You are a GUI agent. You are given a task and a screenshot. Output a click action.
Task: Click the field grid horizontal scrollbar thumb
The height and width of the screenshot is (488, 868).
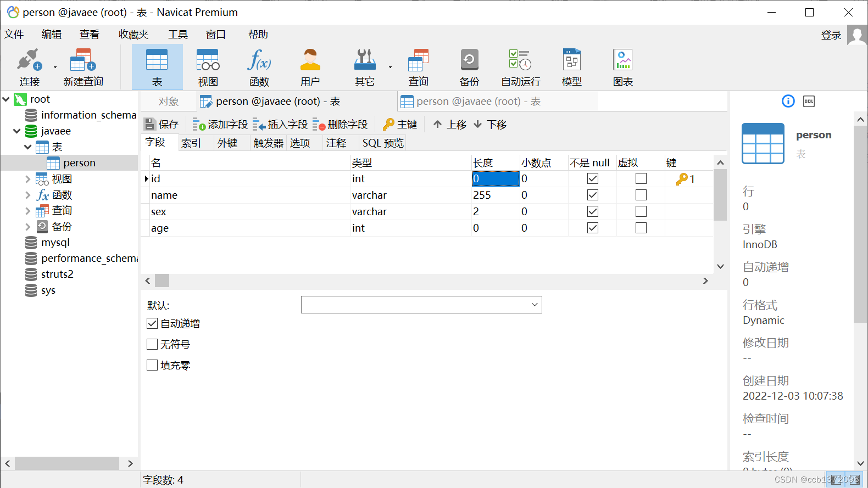162,281
